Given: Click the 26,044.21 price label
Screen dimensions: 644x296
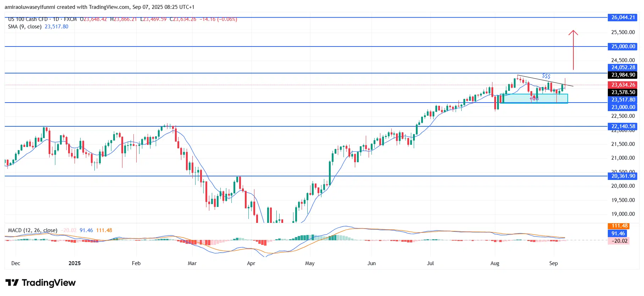Looking at the screenshot, I should pos(623,17).
